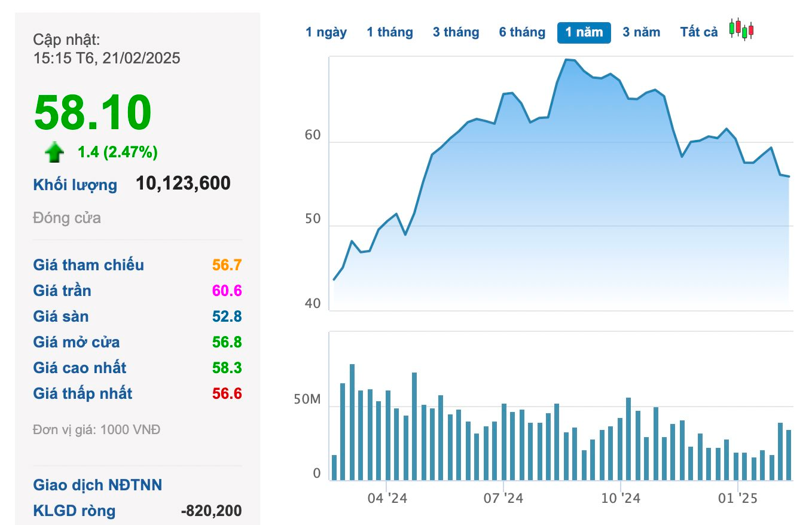The width and height of the screenshot is (812, 525).
Task: Click the KLGD ròng label
Action: point(74,511)
